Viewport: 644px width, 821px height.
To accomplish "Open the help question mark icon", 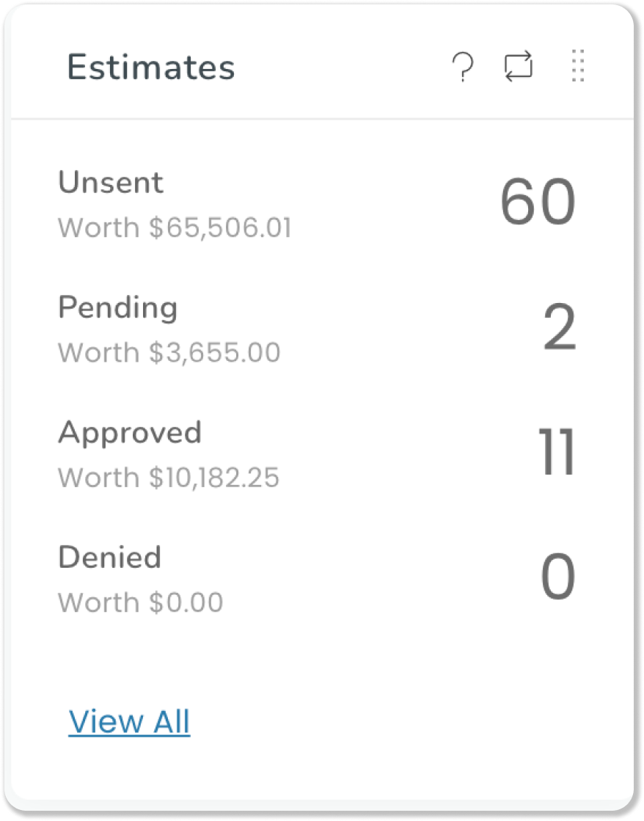I will 463,67.
